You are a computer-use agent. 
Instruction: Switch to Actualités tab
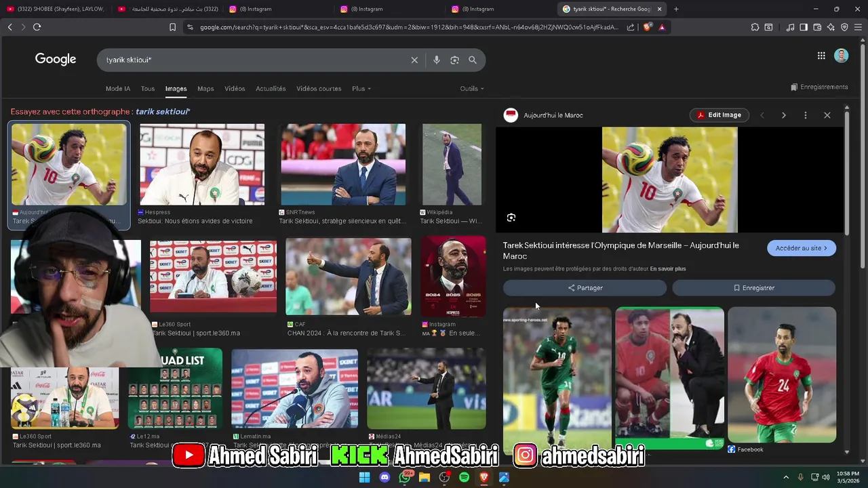click(x=271, y=89)
